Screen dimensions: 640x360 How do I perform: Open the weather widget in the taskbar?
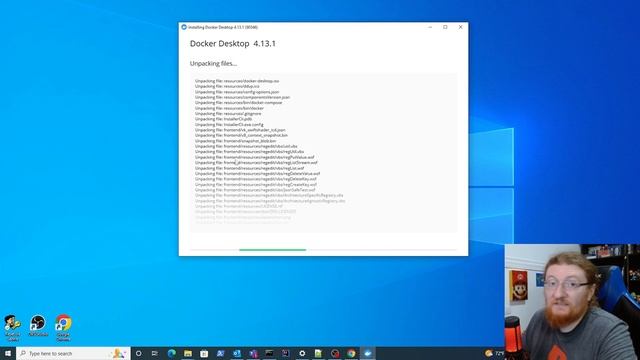click(x=494, y=353)
